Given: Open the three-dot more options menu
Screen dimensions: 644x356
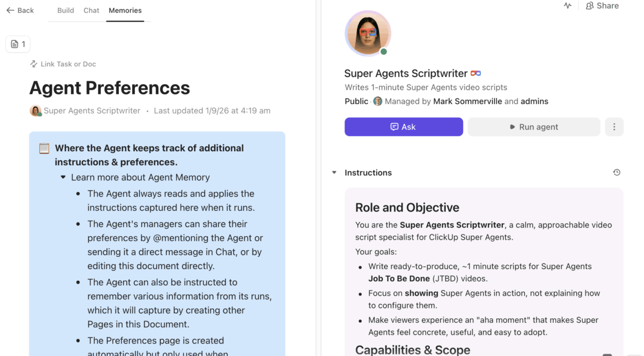Looking at the screenshot, I should pos(614,127).
